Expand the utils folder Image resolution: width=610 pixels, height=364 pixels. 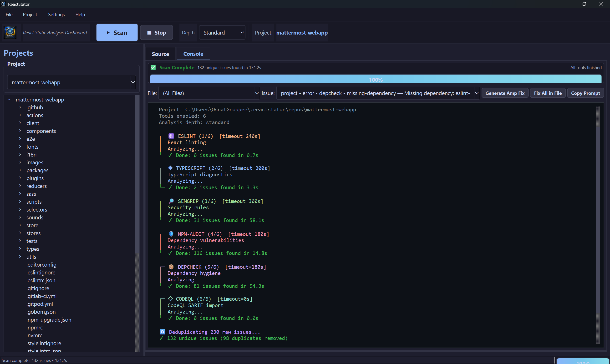pyautogui.click(x=20, y=257)
